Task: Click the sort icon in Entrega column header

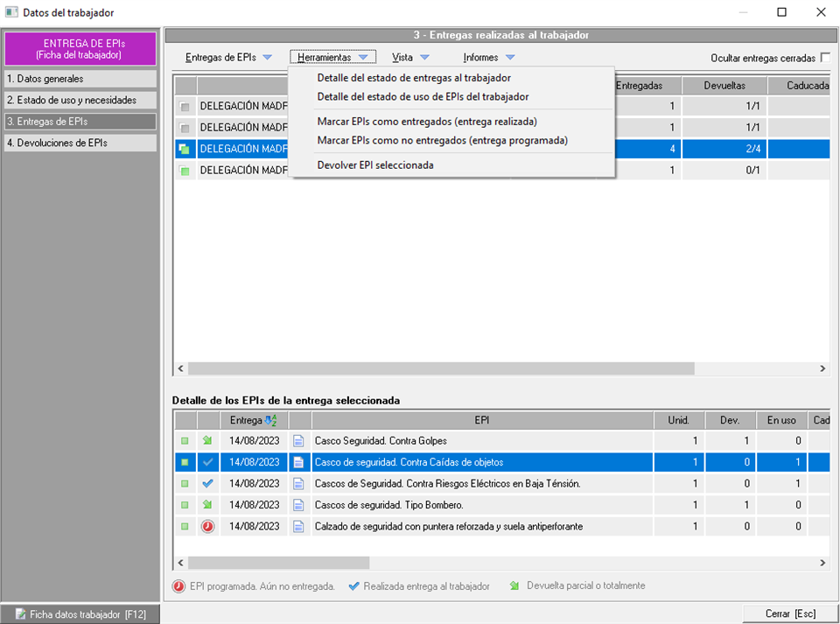Action: click(271, 421)
